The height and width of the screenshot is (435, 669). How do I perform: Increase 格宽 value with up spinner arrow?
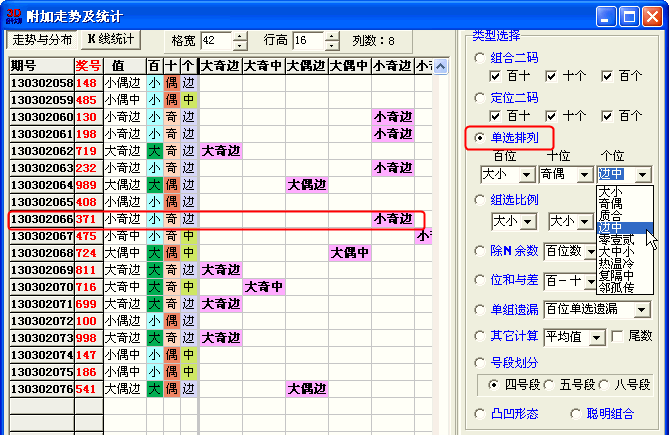(x=240, y=36)
